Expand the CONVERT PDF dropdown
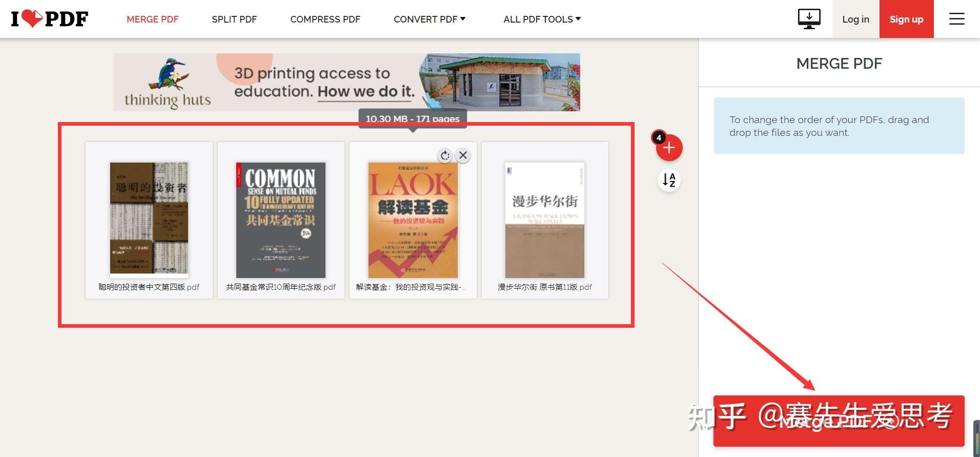The height and width of the screenshot is (457, 980). [430, 19]
